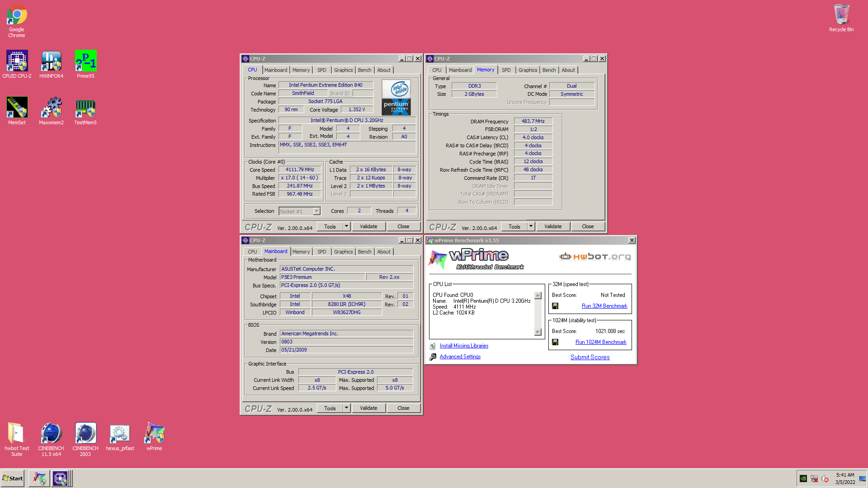Click Close in top-left CPU-Z window
This screenshot has width=868, height=488.
tap(403, 226)
